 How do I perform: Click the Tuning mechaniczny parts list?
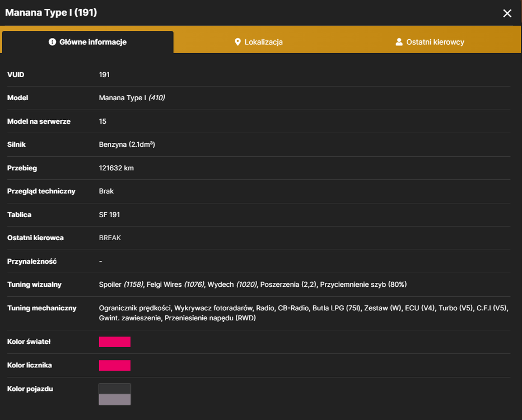point(304,313)
